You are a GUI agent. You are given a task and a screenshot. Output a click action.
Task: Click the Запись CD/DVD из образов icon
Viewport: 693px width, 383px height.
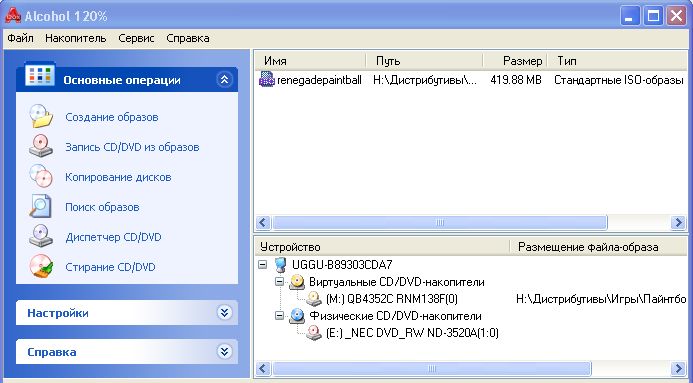click(x=41, y=146)
